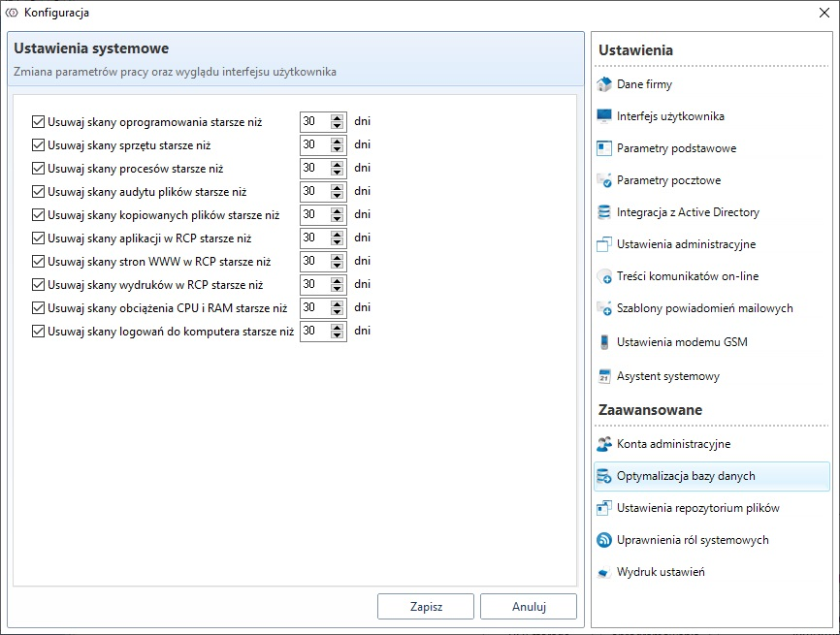This screenshot has height=635, width=840.
Task: Open Wydruk ustawień entry
Action: coord(661,572)
